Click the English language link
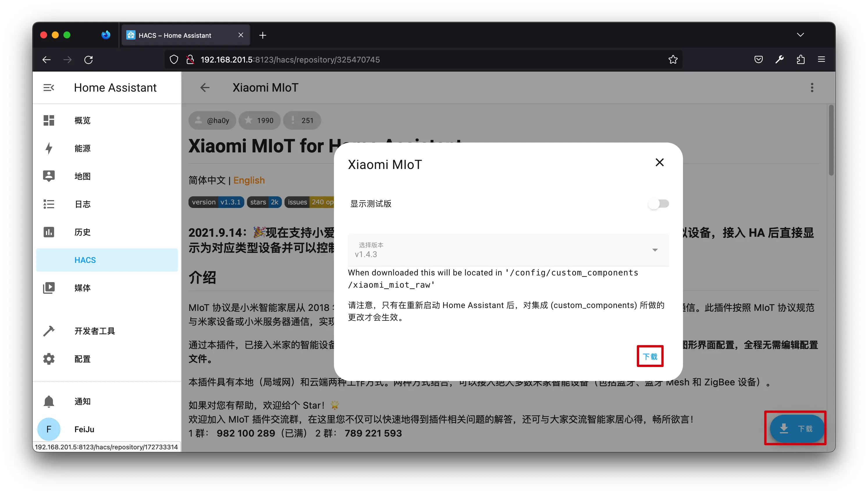 [x=249, y=180]
